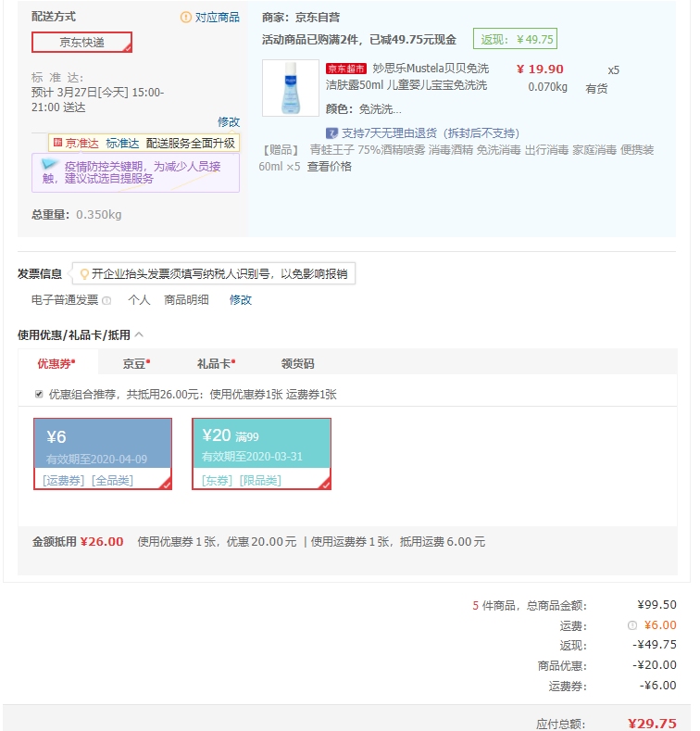Click the 京东超市 red badge
Screen dimensions: 700x731
[x=345, y=69]
